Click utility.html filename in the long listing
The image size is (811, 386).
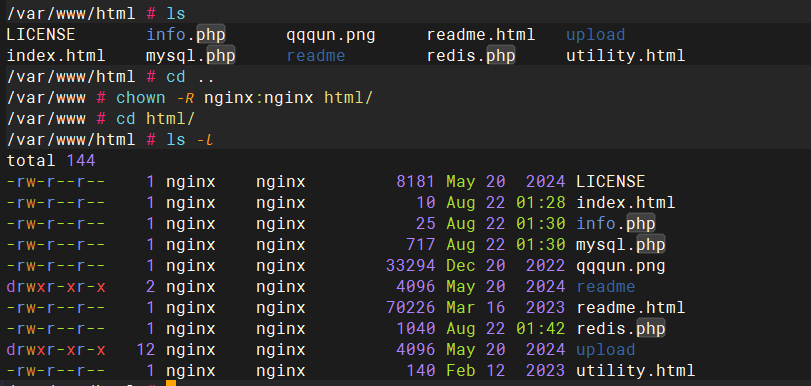point(636,371)
